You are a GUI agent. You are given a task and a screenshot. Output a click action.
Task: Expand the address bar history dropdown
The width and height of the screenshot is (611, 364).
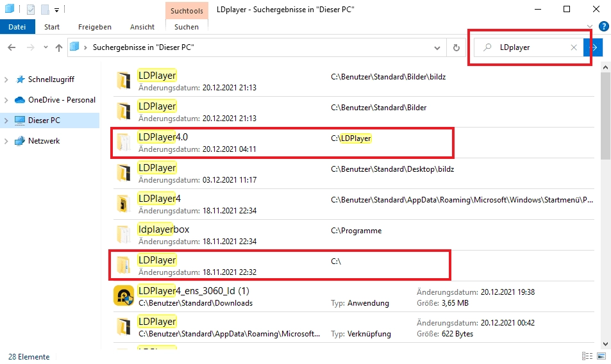click(x=437, y=48)
